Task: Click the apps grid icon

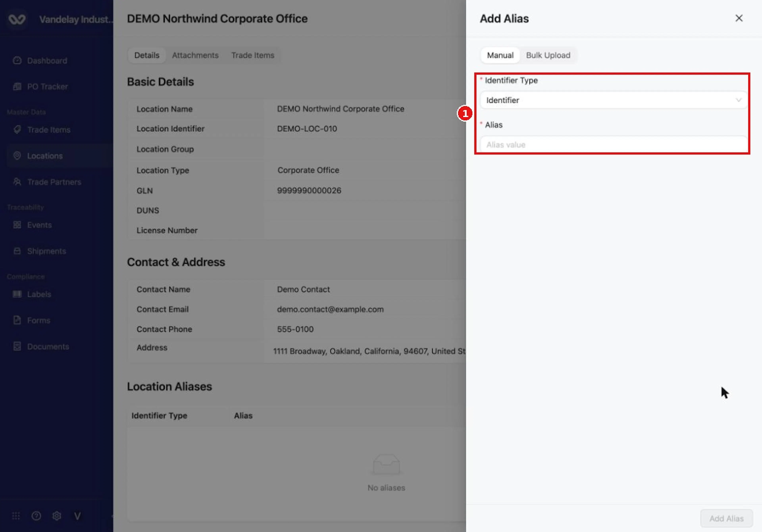Action: click(x=16, y=516)
